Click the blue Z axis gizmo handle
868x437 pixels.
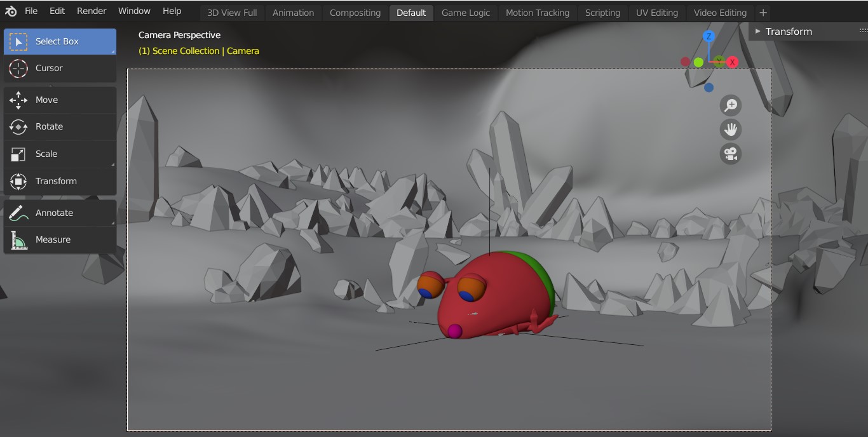[709, 36]
